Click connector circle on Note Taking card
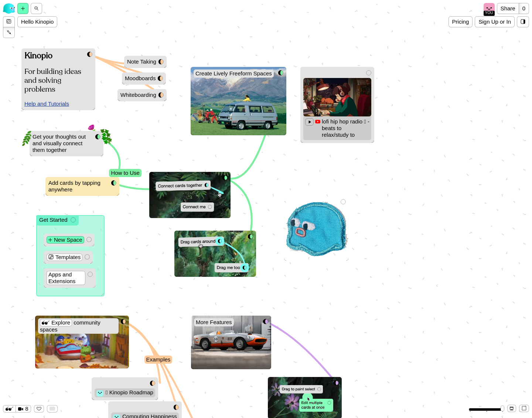The width and height of the screenshot is (532, 418). (x=161, y=62)
